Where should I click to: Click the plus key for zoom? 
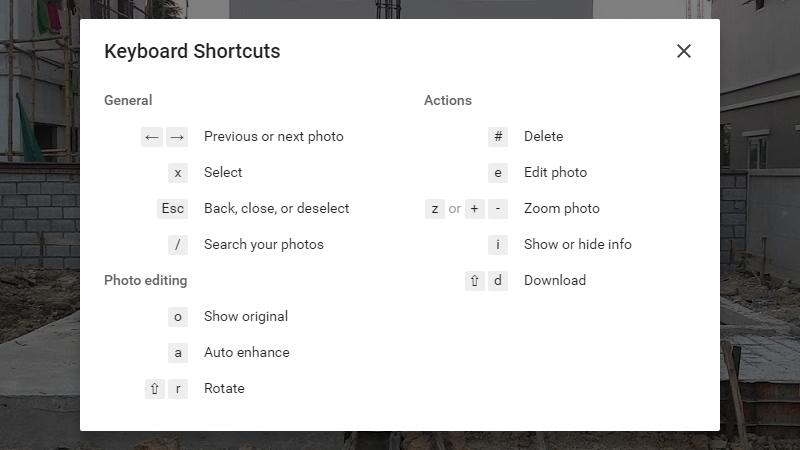coord(474,209)
